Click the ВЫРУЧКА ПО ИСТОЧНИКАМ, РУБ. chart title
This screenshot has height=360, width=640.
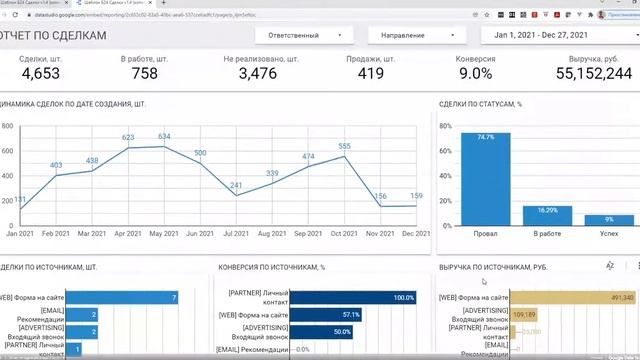coord(493,267)
